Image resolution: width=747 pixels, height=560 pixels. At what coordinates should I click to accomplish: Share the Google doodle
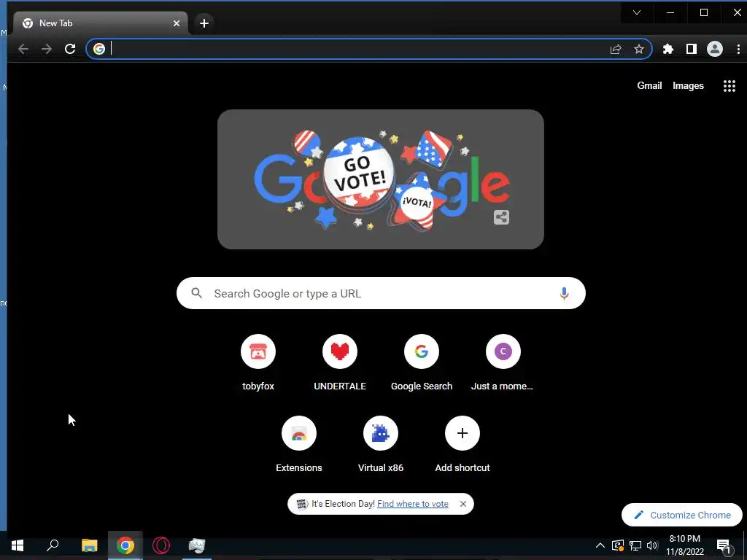coord(501,217)
